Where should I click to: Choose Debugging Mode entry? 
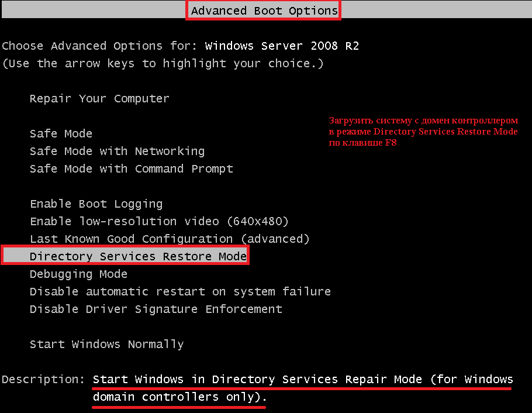pos(78,274)
